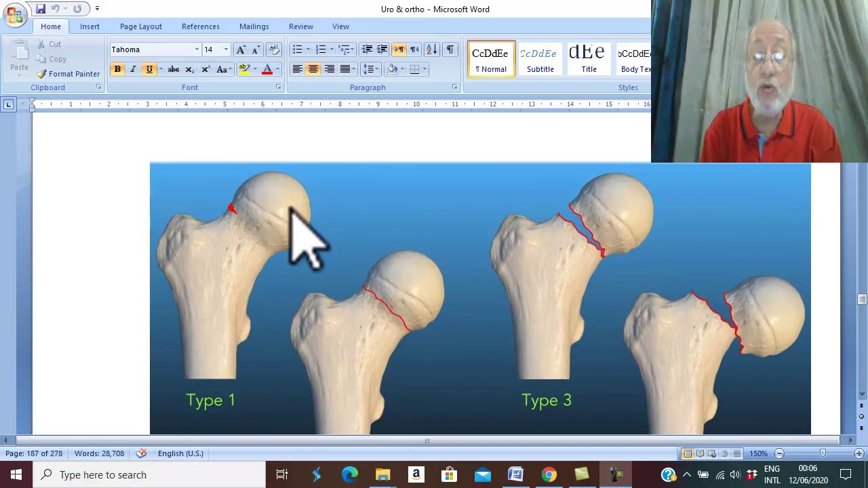Open font color dropdown arrow

[x=277, y=69]
